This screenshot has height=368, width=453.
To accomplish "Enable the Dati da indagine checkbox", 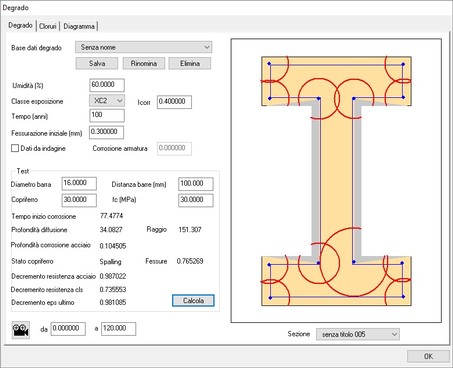I will [15, 148].
